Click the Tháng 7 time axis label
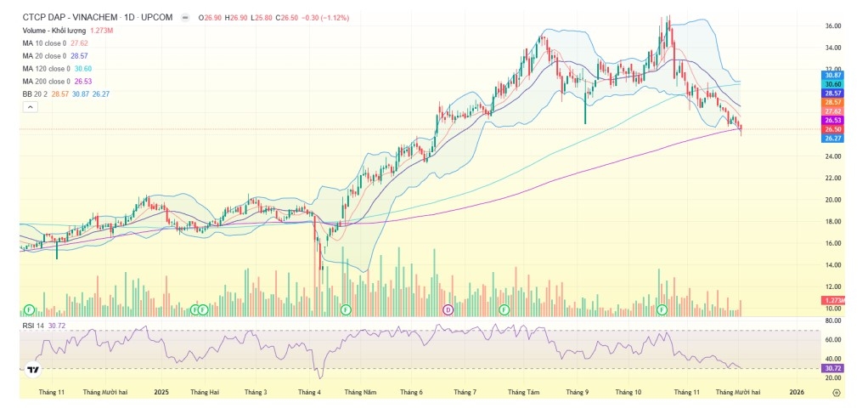This screenshot has width=868, height=414. coord(465,393)
